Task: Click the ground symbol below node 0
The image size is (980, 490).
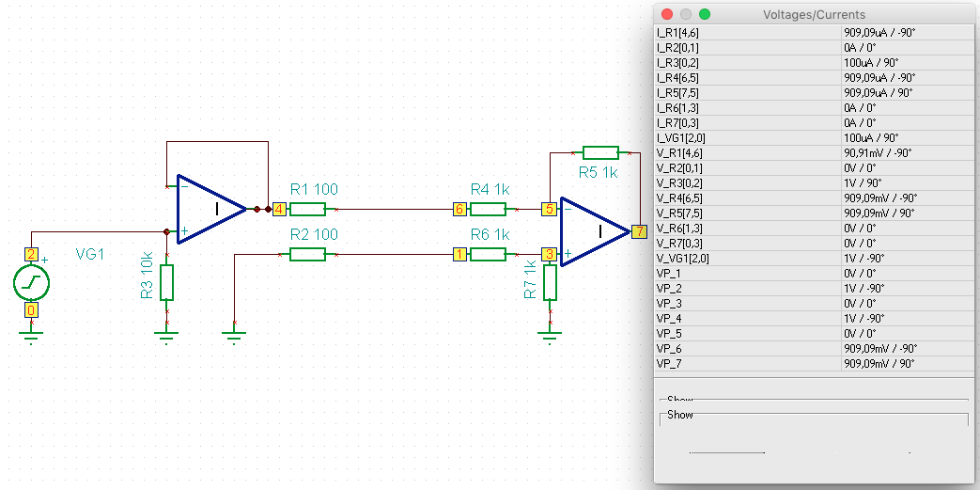Action: click(31, 334)
